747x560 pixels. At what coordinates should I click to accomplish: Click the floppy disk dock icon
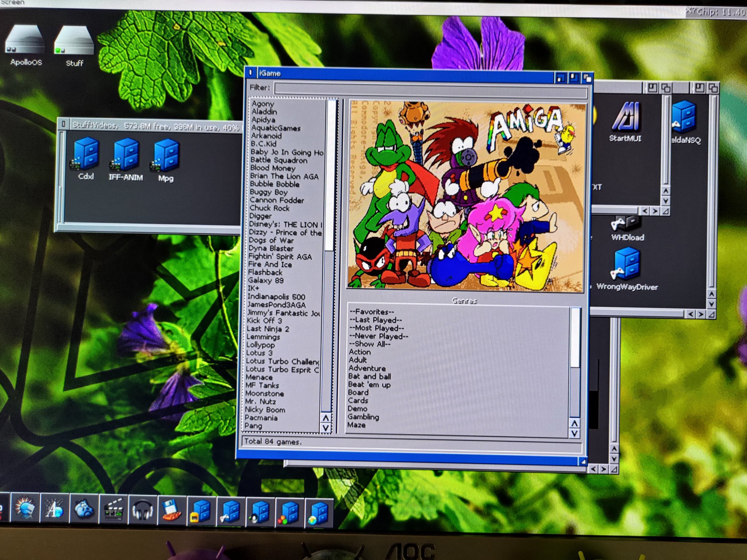[172, 509]
